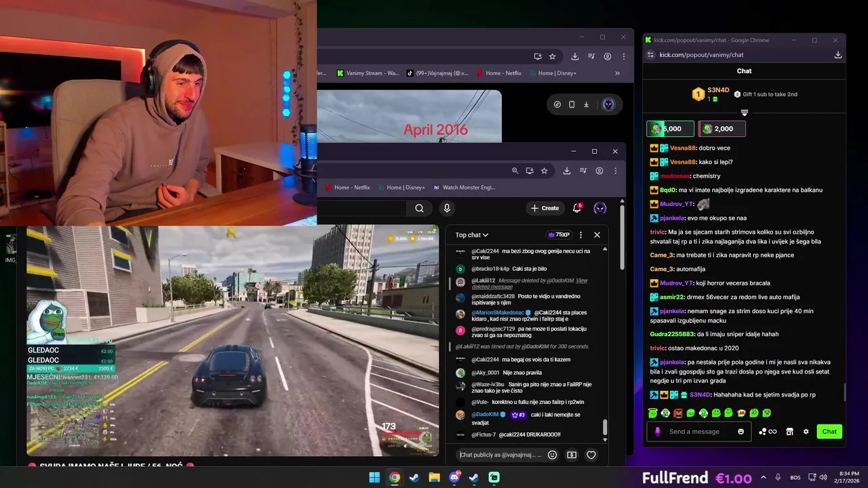Click the TikTok download icon in pill toolbar

click(x=586, y=104)
